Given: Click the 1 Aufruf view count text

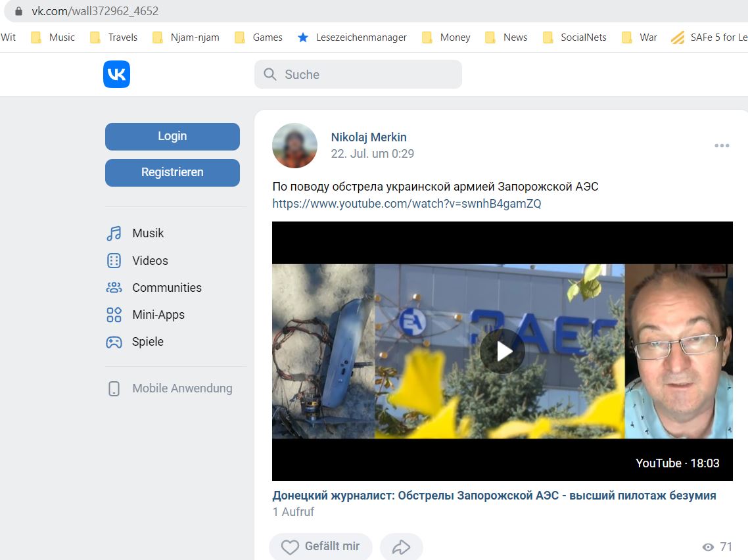Looking at the screenshot, I should (x=293, y=512).
